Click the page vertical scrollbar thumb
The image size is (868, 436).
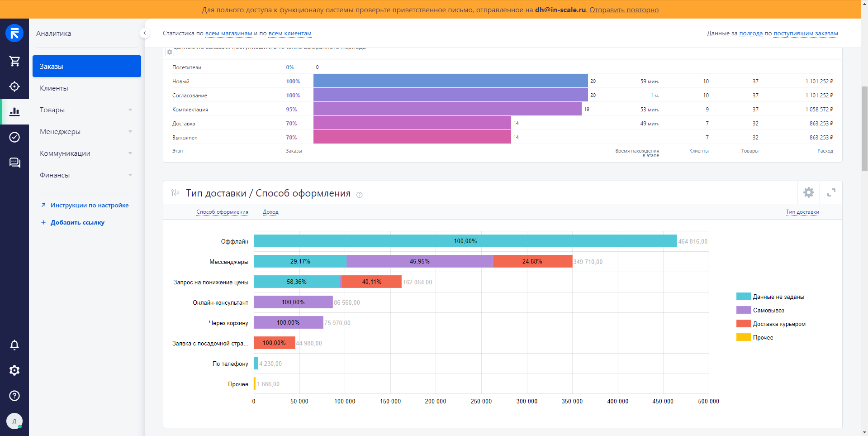point(864,129)
